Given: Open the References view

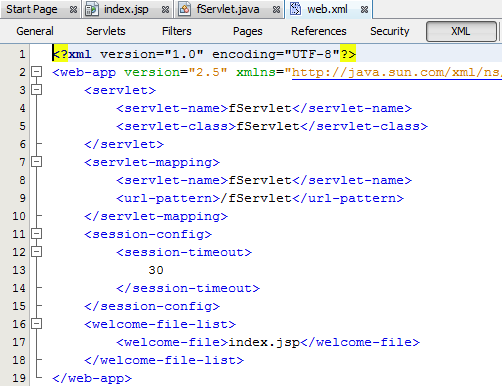Looking at the screenshot, I should coord(319,31).
